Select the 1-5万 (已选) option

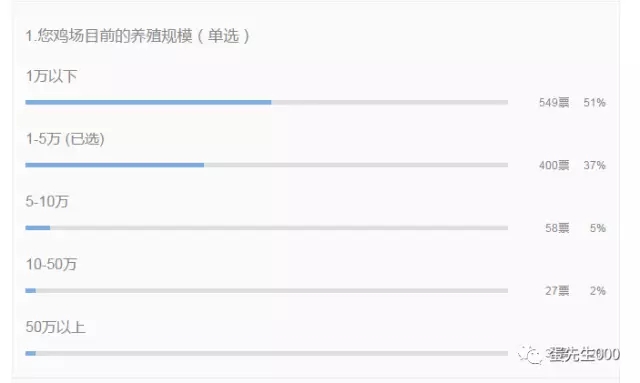pyautogui.click(x=65, y=139)
